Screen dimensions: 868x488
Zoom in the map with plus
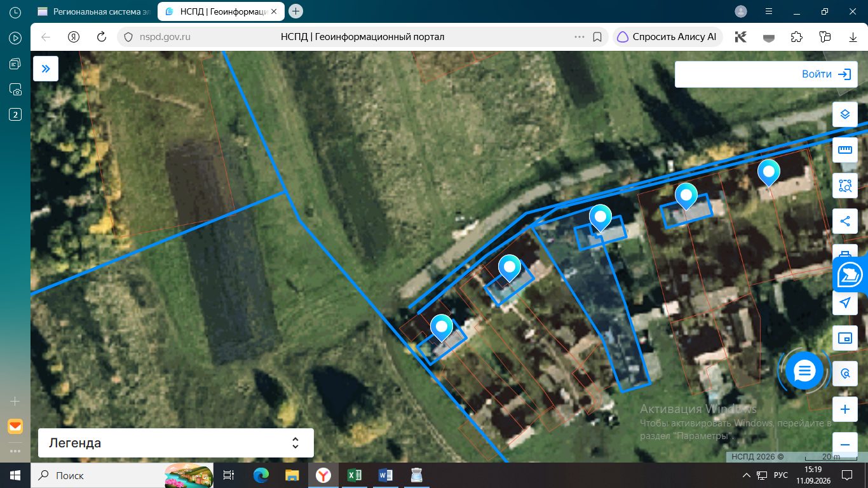tap(844, 409)
